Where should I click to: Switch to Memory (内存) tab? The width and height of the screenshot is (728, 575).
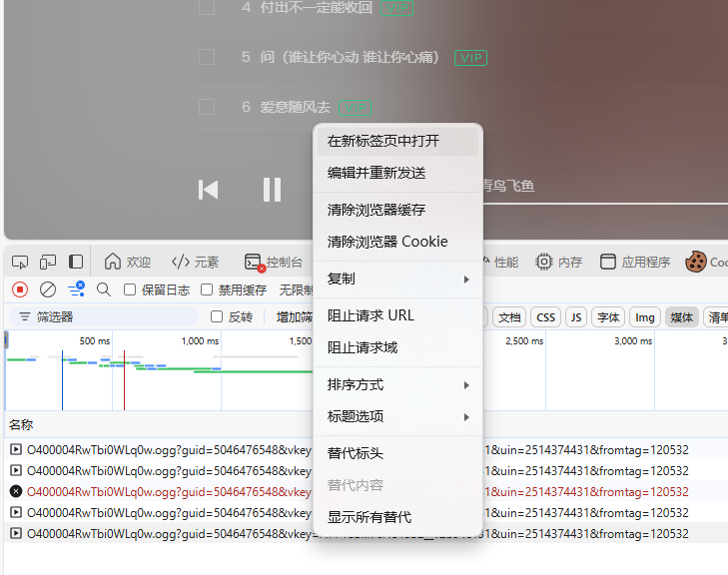coord(558,263)
